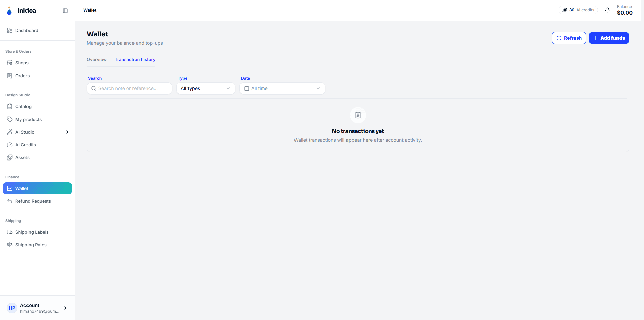Select the Transaction history tab
This screenshot has height=320, width=644.
pyautogui.click(x=135, y=59)
